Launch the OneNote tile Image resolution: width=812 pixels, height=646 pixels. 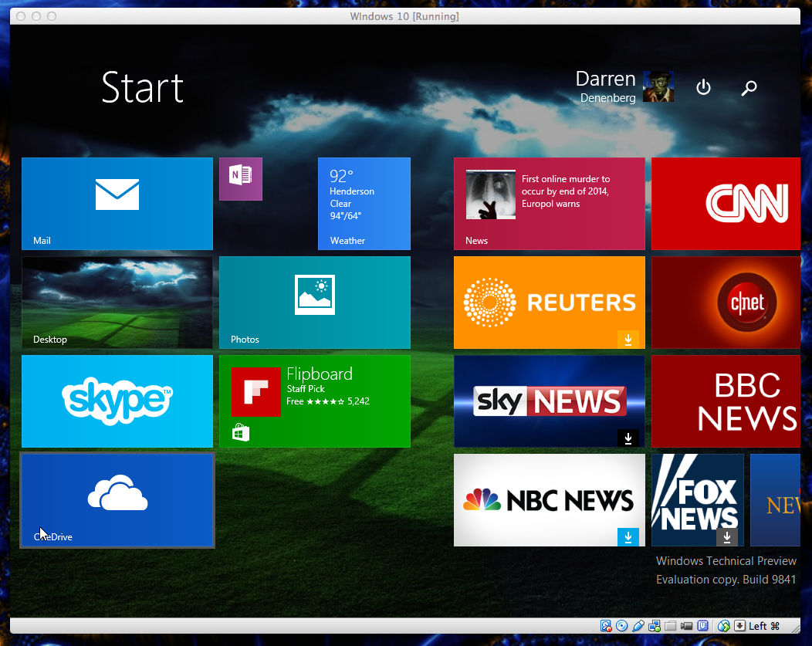tap(241, 179)
